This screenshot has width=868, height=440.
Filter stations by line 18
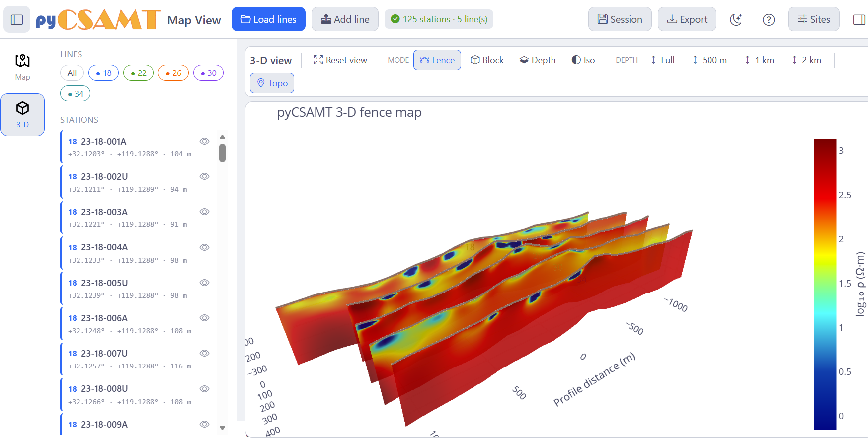click(x=103, y=73)
